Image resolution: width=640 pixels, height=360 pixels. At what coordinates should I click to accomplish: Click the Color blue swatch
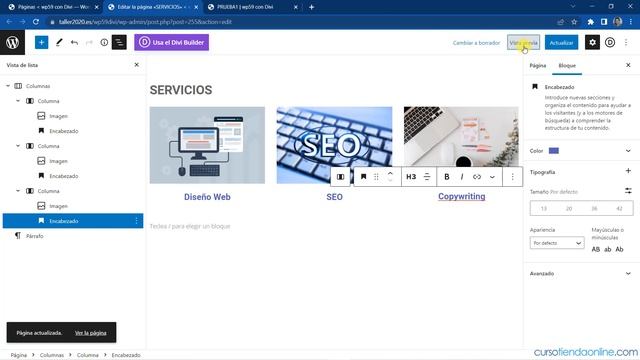point(553,151)
